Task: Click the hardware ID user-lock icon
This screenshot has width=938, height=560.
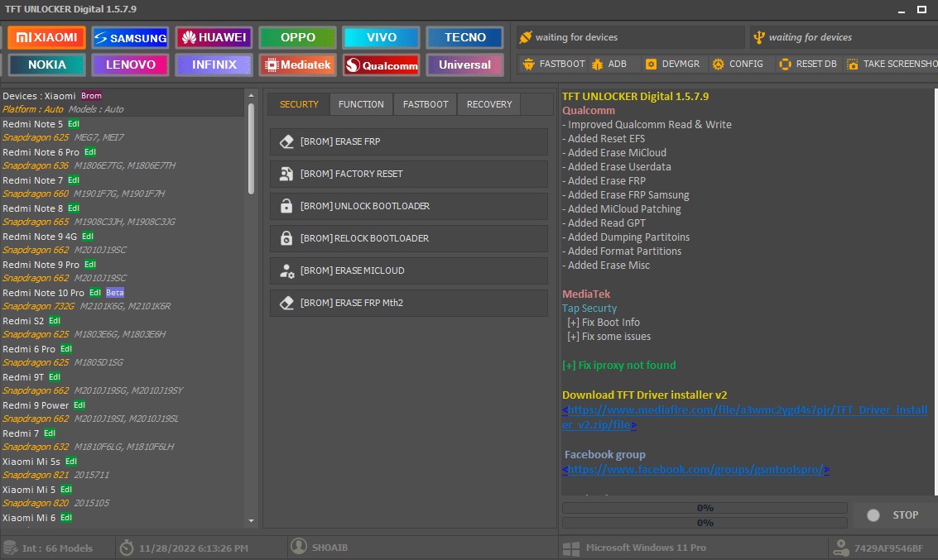Action: click(x=841, y=548)
